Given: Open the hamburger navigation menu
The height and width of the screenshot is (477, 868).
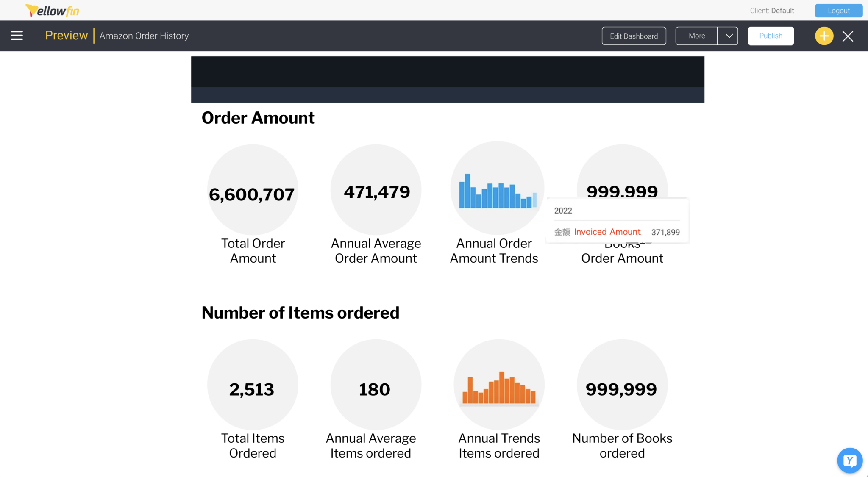Looking at the screenshot, I should (17, 36).
